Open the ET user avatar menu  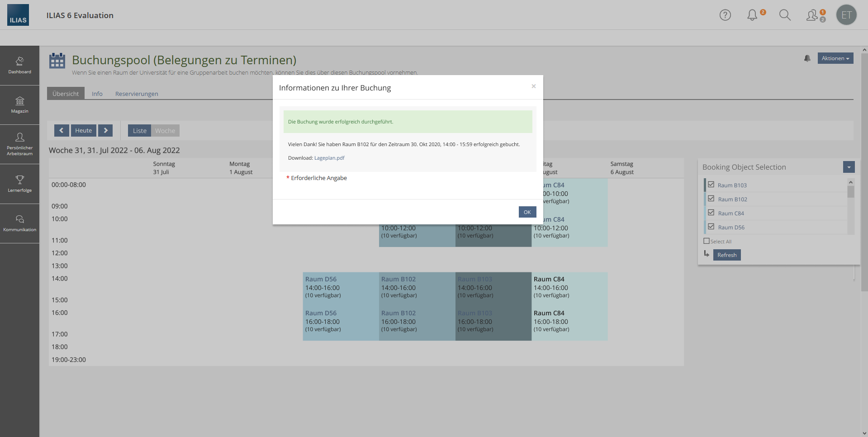(846, 15)
